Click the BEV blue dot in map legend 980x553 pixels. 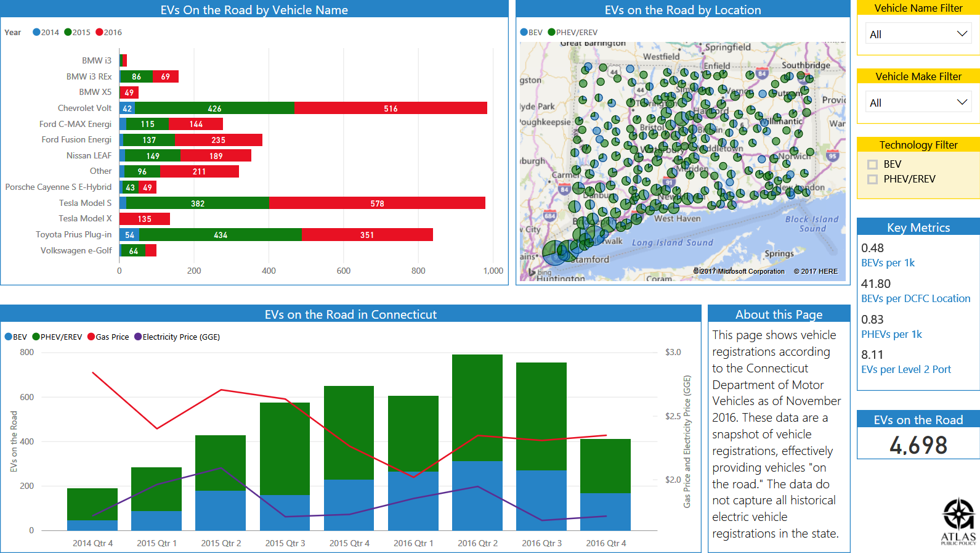point(524,32)
